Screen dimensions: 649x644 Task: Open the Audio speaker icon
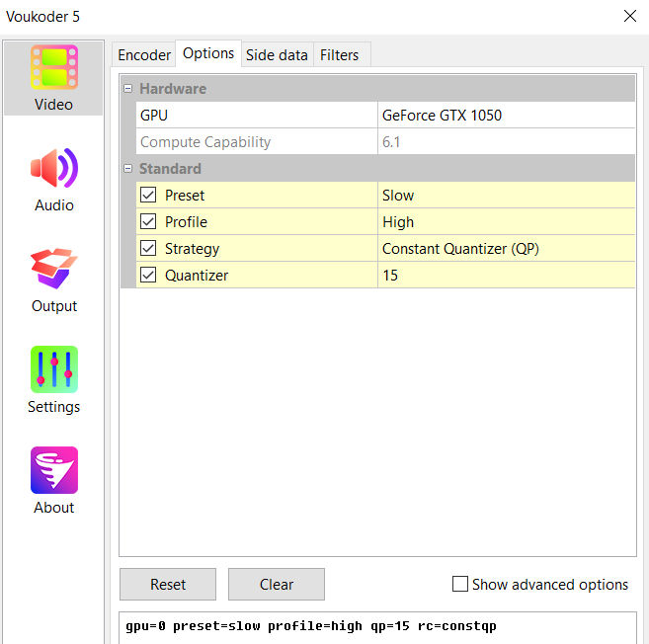53,169
